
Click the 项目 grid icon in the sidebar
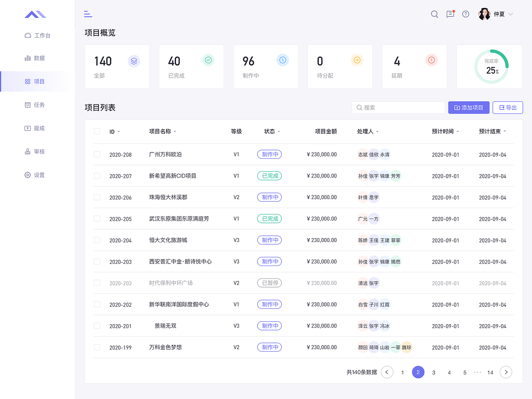point(28,81)
